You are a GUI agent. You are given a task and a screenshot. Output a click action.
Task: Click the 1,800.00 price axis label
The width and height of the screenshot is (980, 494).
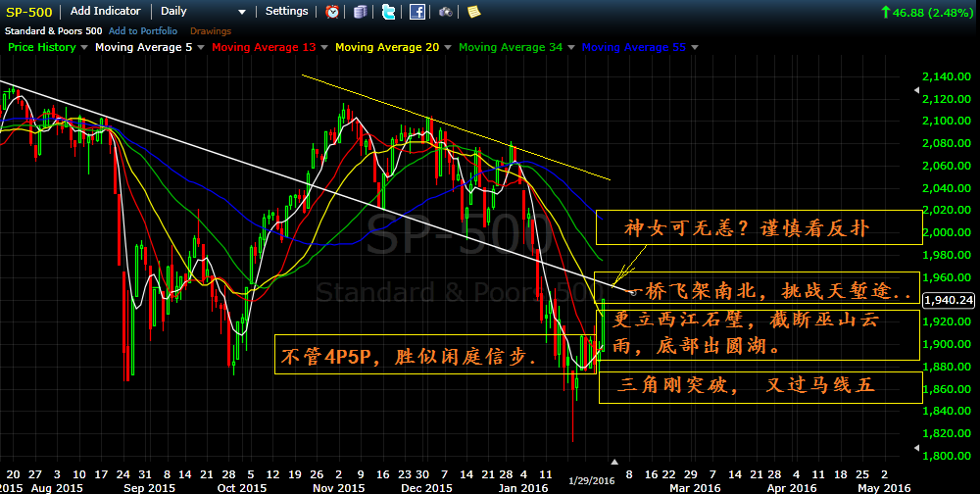946,456
